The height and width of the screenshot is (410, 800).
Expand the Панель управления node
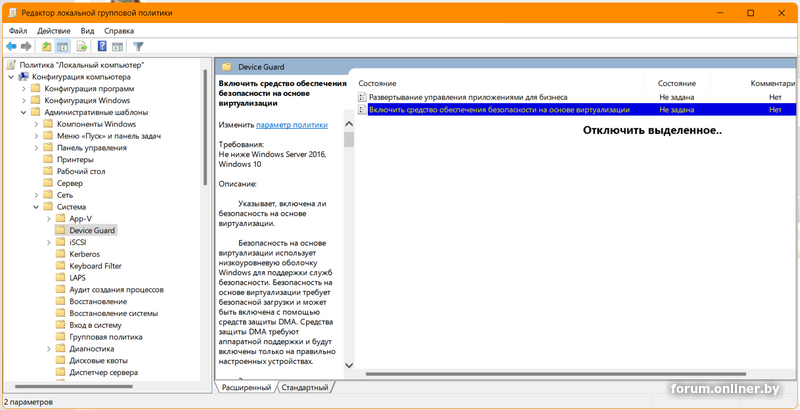pos(36,148)
